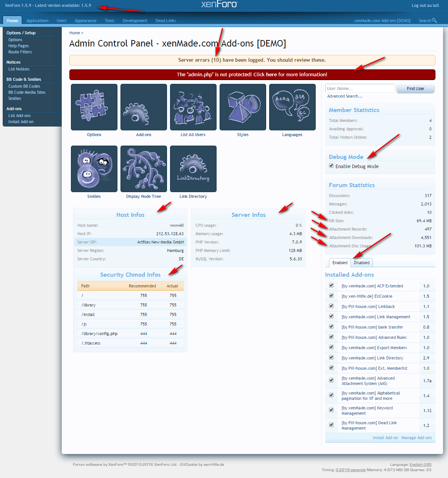This screenshot has width=448, height=478.
Task: Toggle the bank transfer add-on checkbox
Action: point(331,327)
